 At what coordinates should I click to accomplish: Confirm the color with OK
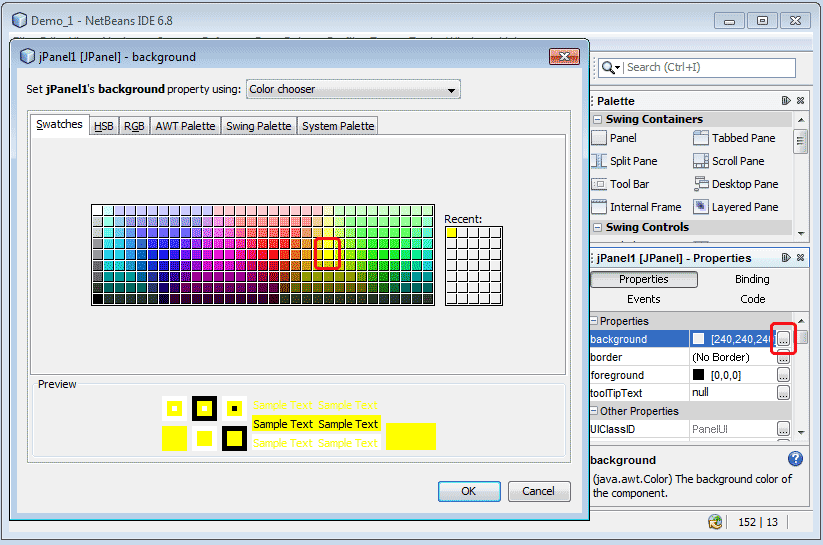[x=469, y=491]
